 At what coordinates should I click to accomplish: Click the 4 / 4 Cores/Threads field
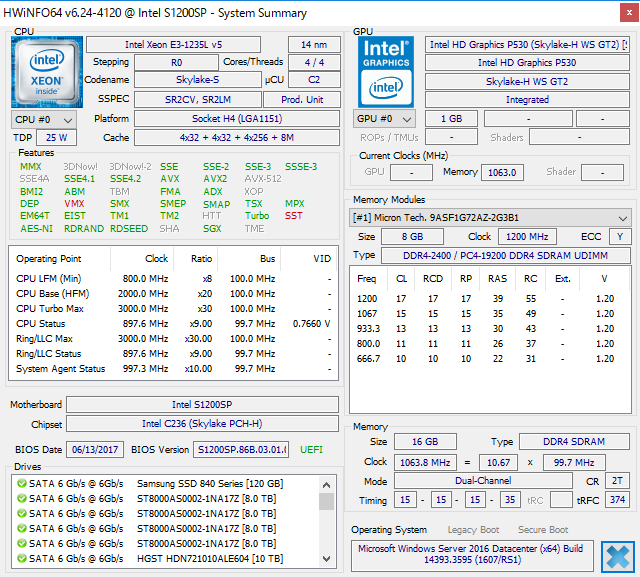click(314, 62)
